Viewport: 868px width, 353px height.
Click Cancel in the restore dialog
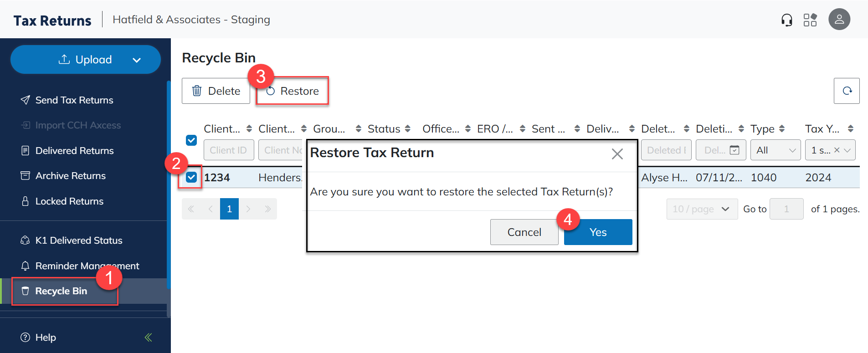(x=524, y=232)
